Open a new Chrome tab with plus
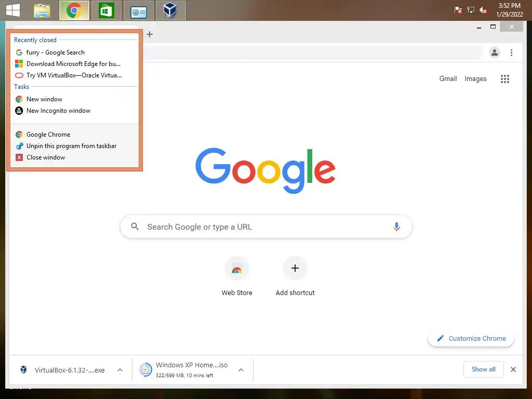Image resolution: width=532 pixels, height=399 pixels. click(150, 34)
